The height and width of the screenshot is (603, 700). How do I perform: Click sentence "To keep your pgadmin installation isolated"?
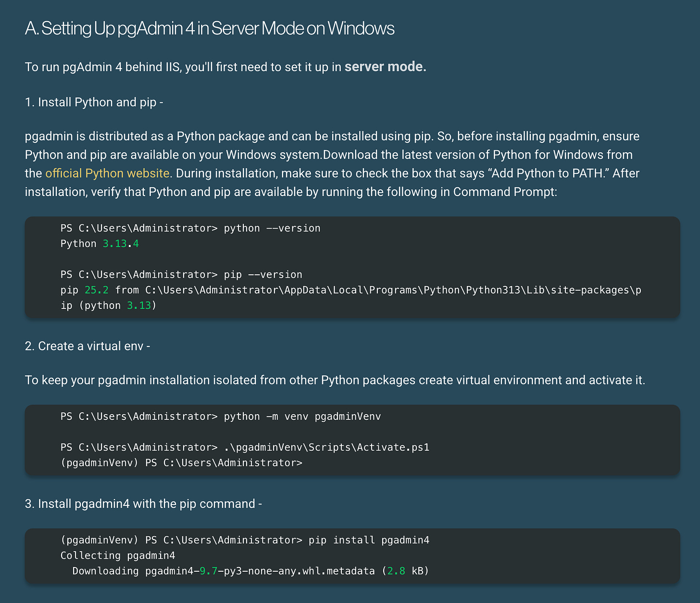(x=335, y=380)
